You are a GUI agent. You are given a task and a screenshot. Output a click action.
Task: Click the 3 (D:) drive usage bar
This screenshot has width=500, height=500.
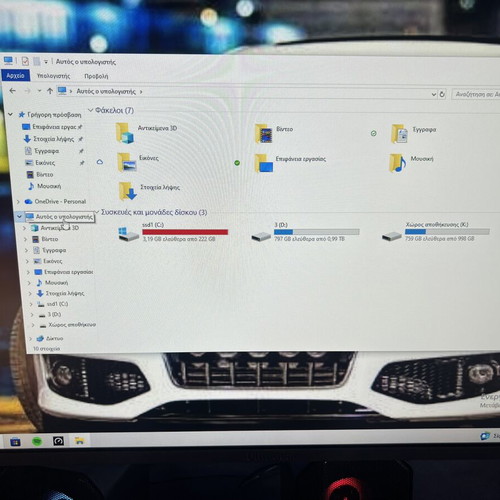[317, 232]
